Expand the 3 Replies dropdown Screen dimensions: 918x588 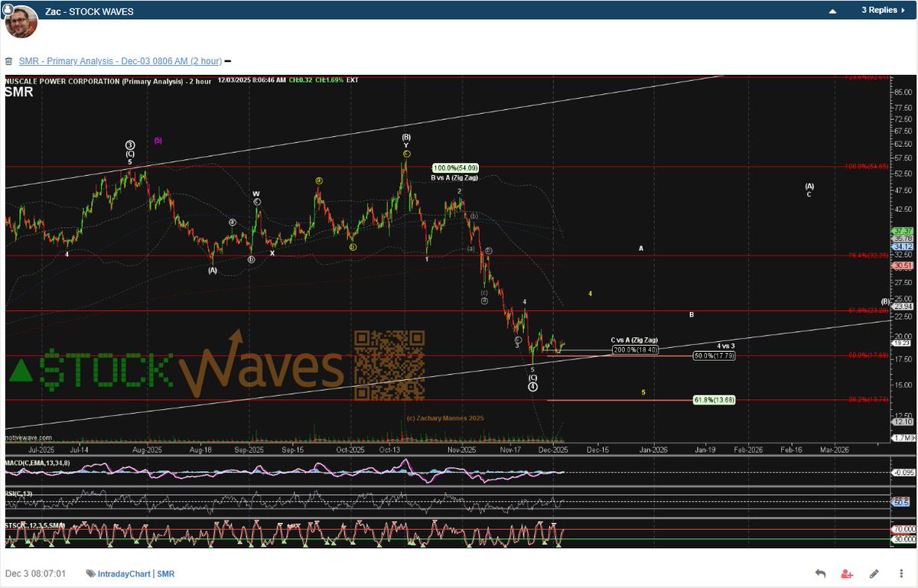pyautogui.click(x=884, y=10)
